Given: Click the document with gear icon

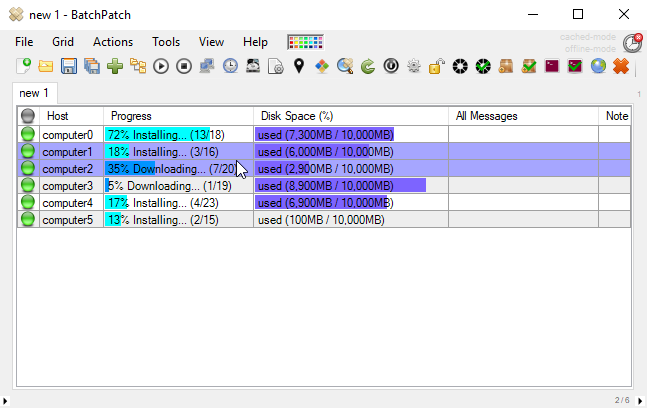Looking at the screenshot, I should 276,66.
